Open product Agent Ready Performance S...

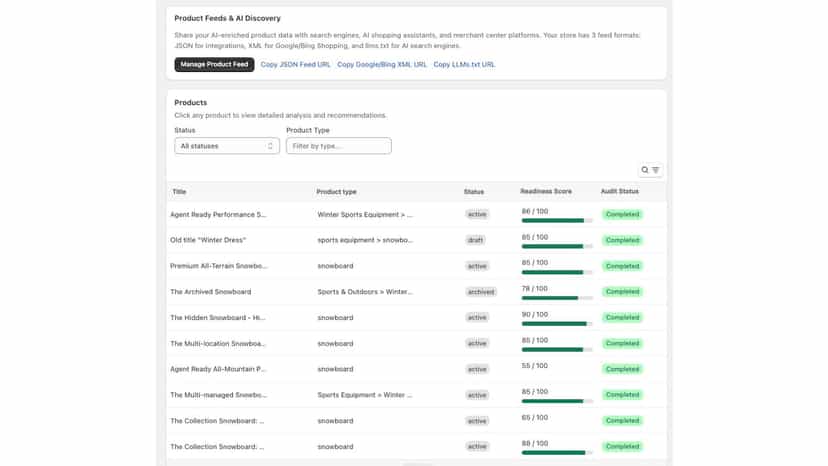coord(218,215)
